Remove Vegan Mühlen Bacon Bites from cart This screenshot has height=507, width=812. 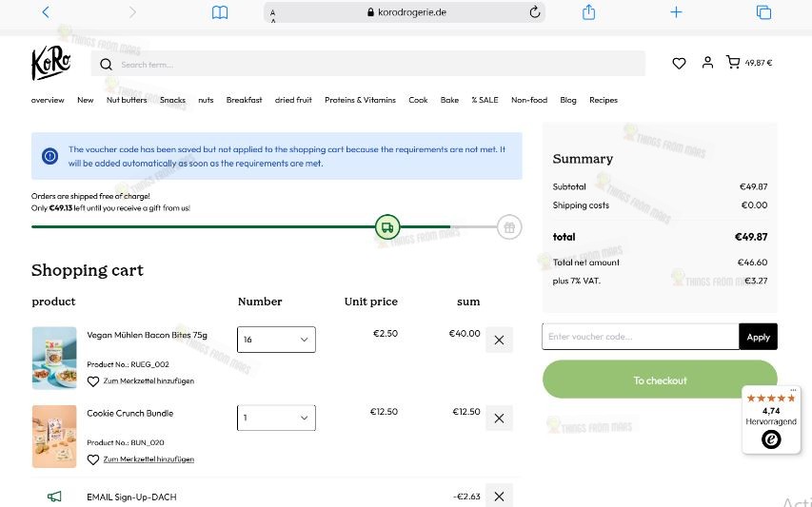coord(499,340)
